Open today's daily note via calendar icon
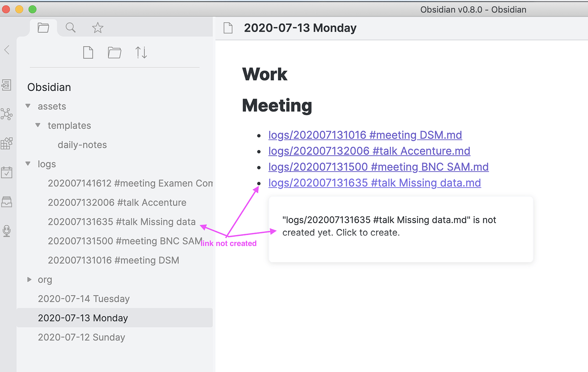This screenshot has height=372, width=588. [x=6, y=172]
